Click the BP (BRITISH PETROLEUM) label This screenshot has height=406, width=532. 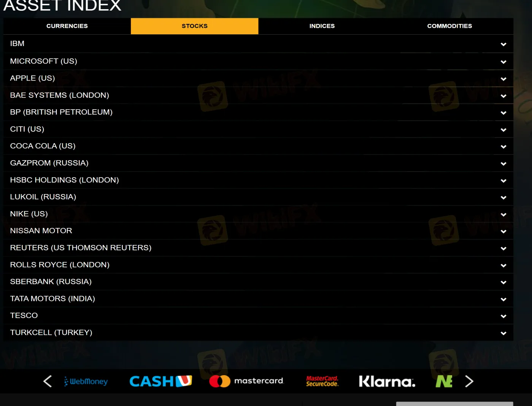[x=61, y=112]
